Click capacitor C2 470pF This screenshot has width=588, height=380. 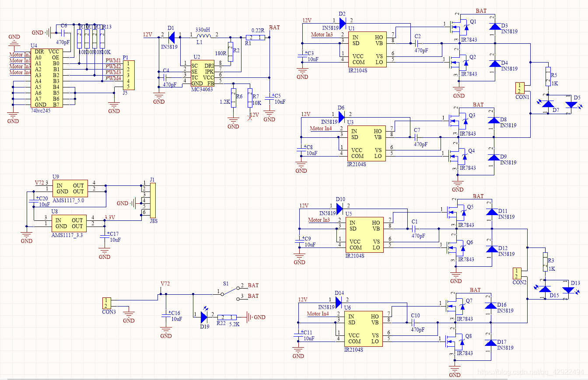tap(417, 43)
